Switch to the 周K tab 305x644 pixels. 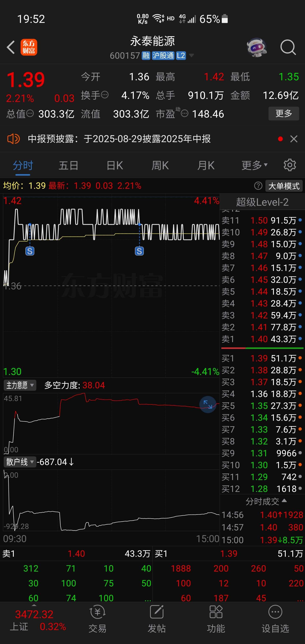(x=160, y=165)
